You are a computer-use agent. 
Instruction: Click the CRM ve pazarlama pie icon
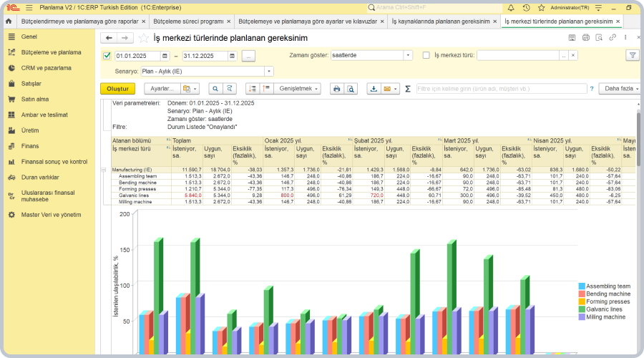pyautogui.click(x=11, y=68)
